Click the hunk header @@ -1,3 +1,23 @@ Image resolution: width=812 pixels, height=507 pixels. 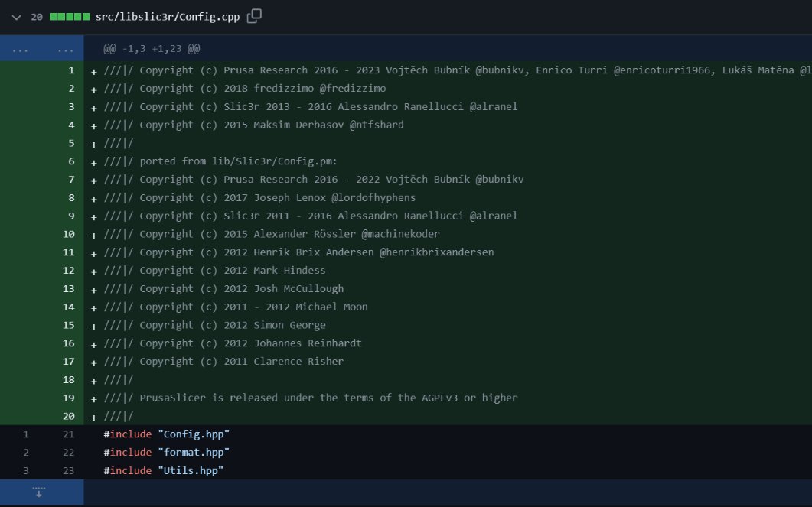click(x=152, y=49)
